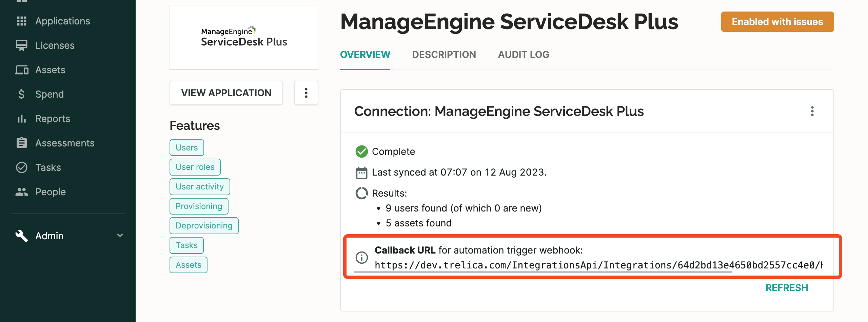Open Reports in sidebar
This screenshot has width=868, height=322.
[x=53, y=119]
